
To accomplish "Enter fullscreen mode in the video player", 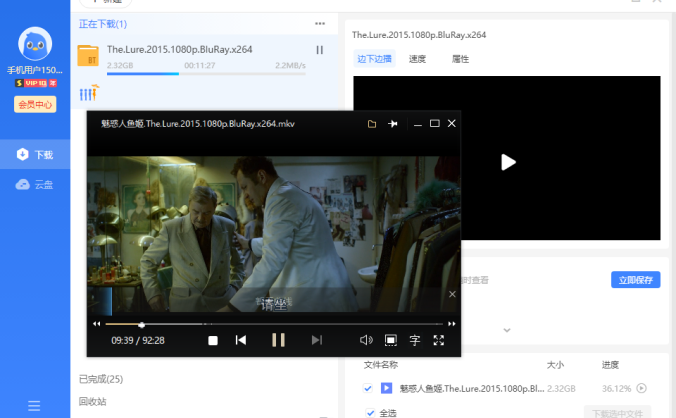I will [439, 340].
